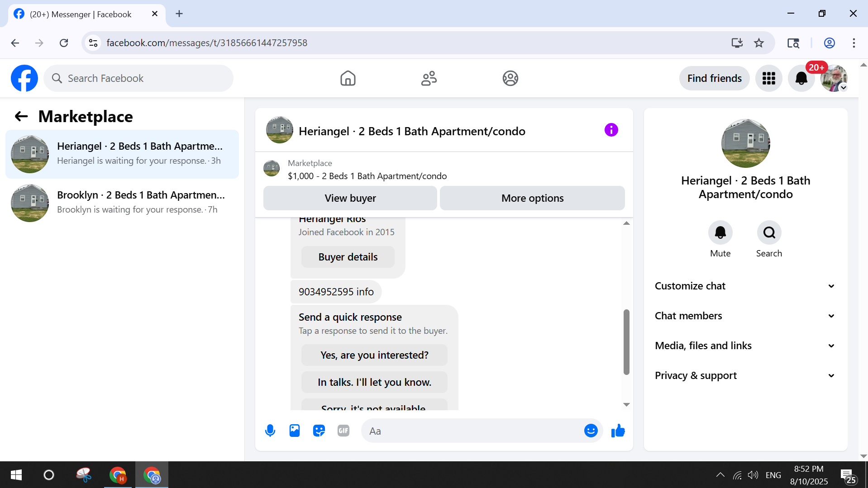Click the listing thumbnail in Marketplace banner
868x488 pixels.
click(272, 168)
